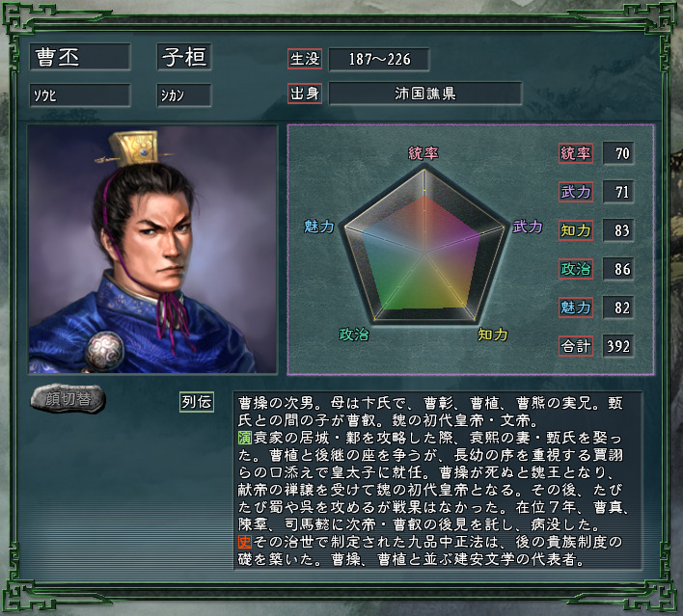This screenshot has height=616, width=683.
Task: Click the 合計 total label
Action: (575, 346)
